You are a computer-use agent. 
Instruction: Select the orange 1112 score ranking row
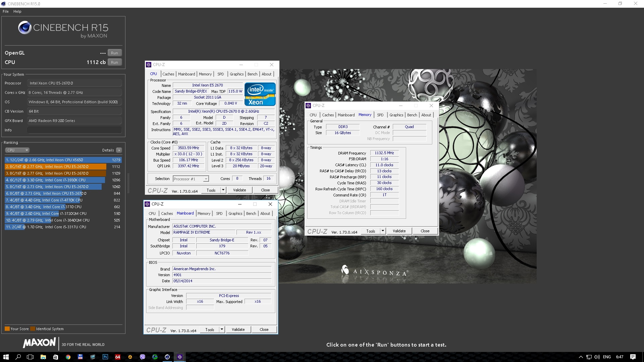pyautogui.click(x=63, y=167)
